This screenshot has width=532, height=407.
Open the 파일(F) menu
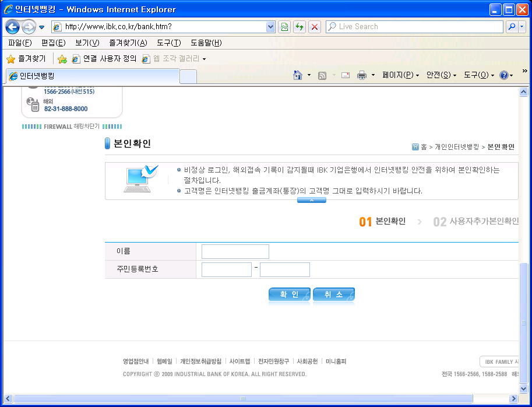pyautogui.click(x=20, y=43)
